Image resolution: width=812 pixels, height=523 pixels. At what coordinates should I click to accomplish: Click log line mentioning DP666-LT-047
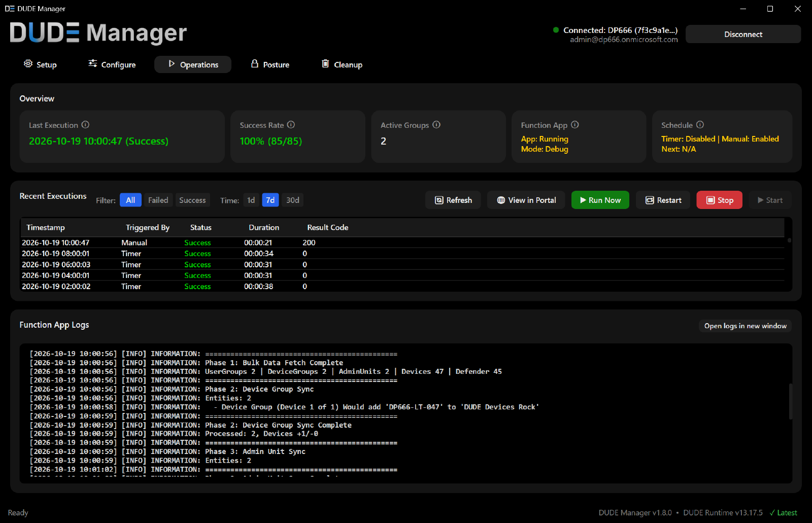[x=284, y=407]
